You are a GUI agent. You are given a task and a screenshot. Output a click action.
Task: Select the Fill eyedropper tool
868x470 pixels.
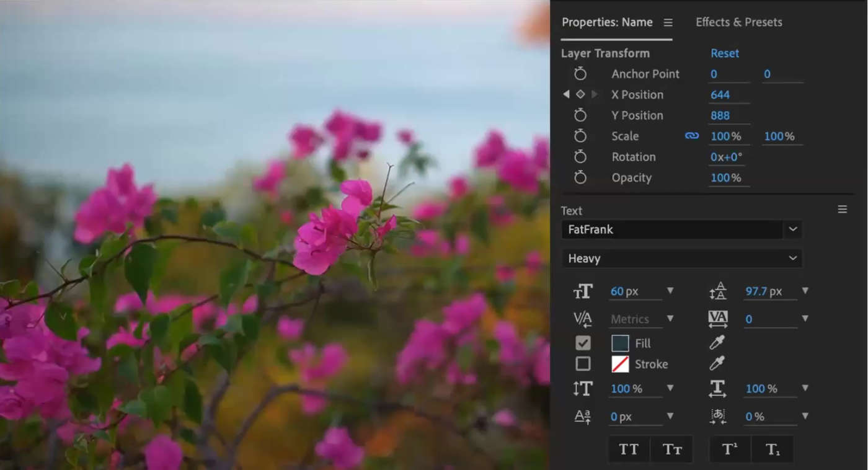[x=717, y=343]
